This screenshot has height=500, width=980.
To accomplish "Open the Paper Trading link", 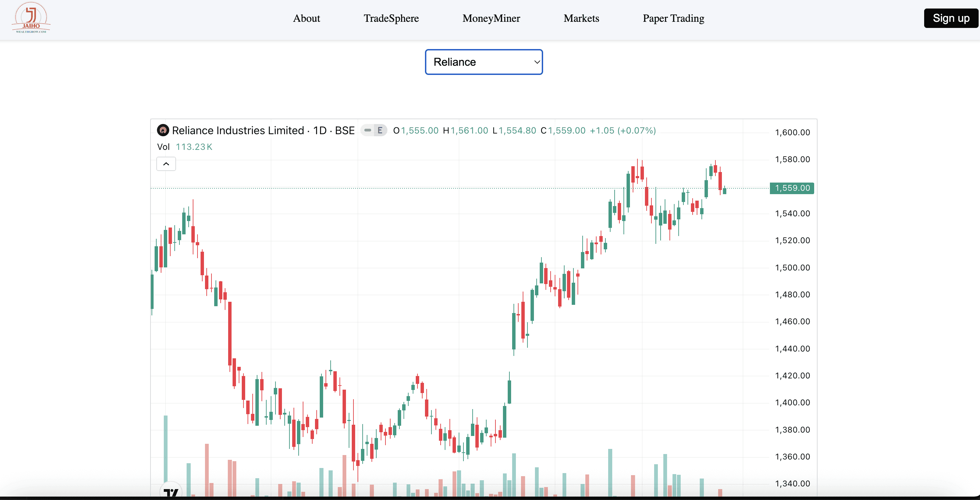I will [x=673, y=18].
